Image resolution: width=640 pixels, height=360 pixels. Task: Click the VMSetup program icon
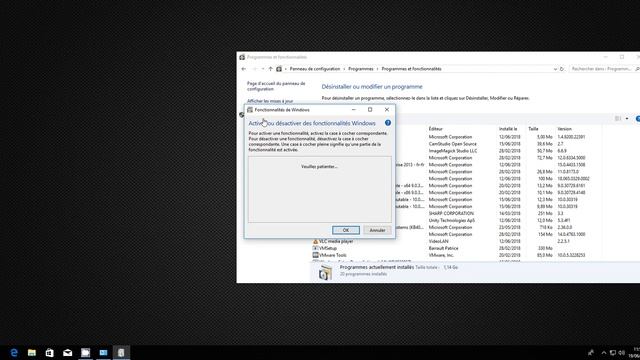[315, 248]
